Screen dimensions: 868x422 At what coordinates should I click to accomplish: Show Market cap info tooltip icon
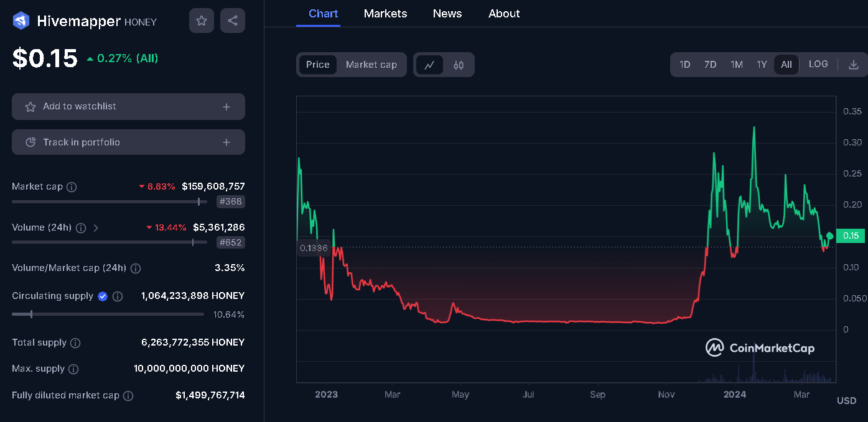click(72, 187)
